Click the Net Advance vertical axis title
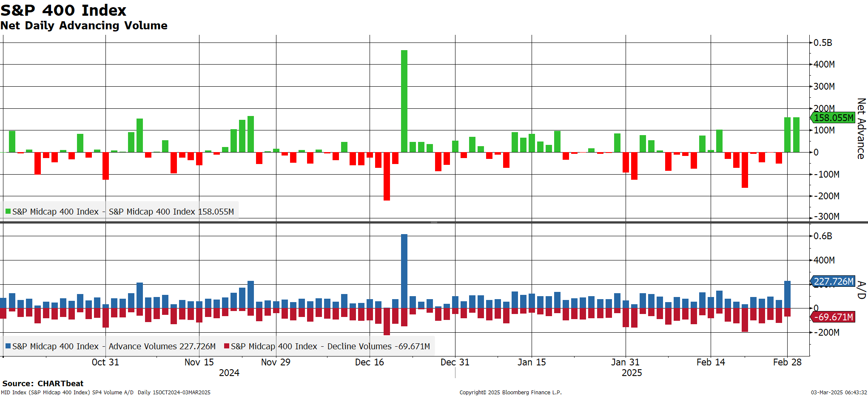 (861, 129)
